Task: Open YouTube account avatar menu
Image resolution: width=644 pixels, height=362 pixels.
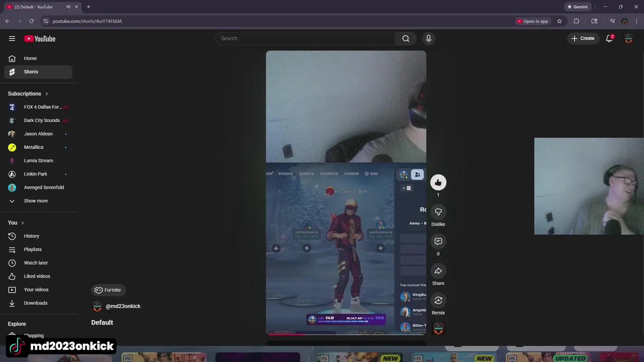Action: [x=628, y=38]
